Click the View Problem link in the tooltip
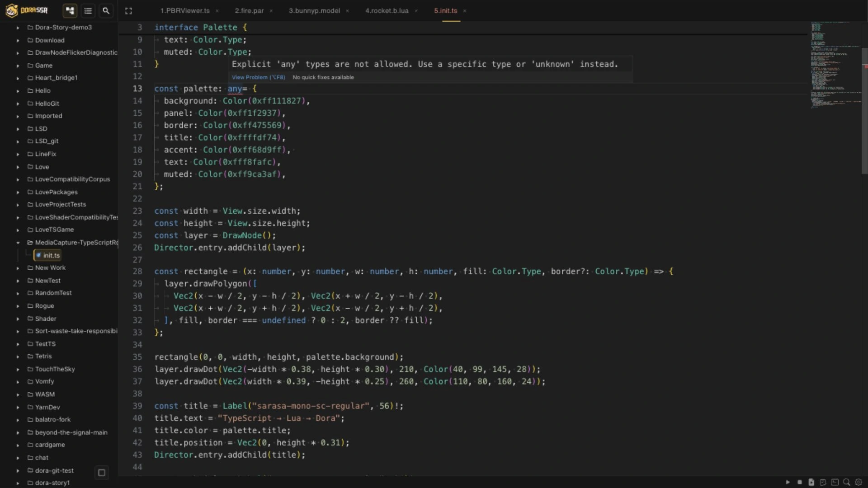 coord(258,77)
